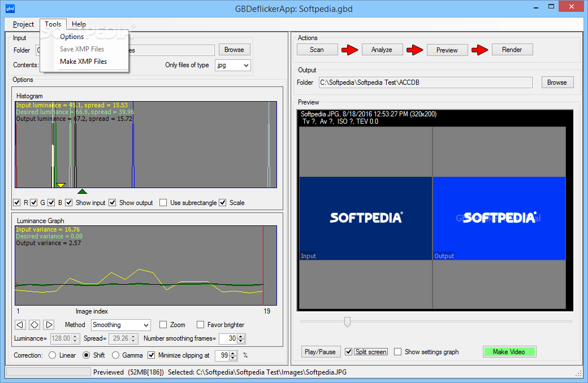Click the green Make Video button
This screenshot has width=588, height=383.
tap(509, 352)
